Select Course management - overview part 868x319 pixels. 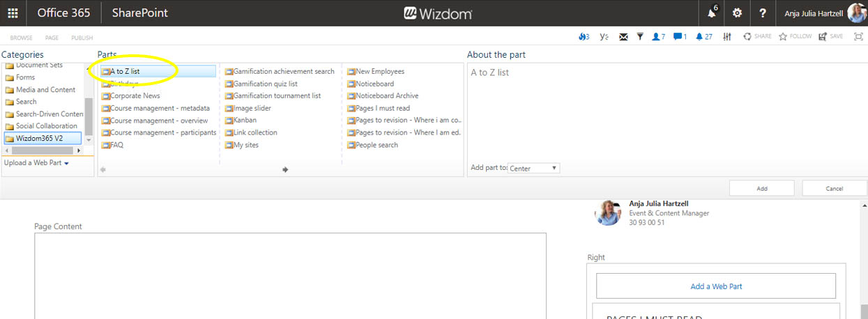[155, 120]
